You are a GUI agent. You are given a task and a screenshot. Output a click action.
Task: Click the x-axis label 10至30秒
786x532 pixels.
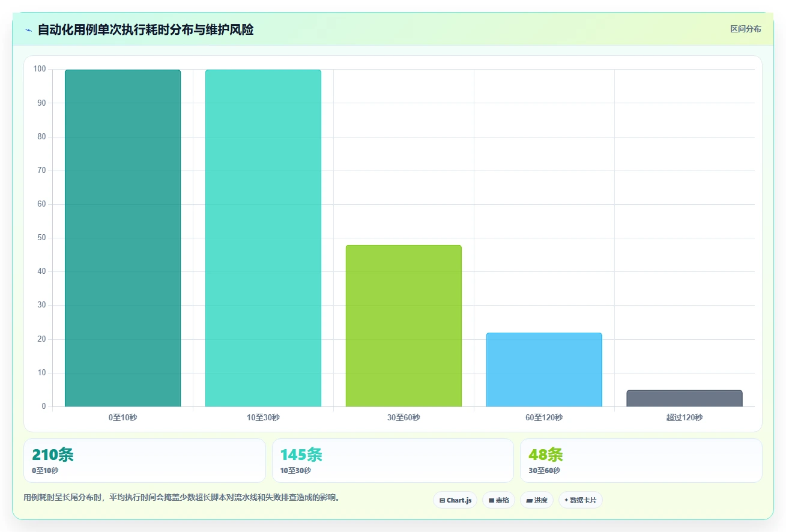(x=263, y=417)
